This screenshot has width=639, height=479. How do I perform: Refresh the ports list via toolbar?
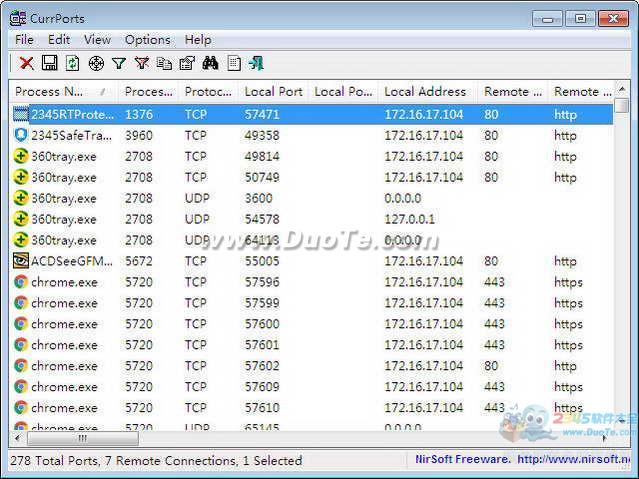[x=72, y=64]
